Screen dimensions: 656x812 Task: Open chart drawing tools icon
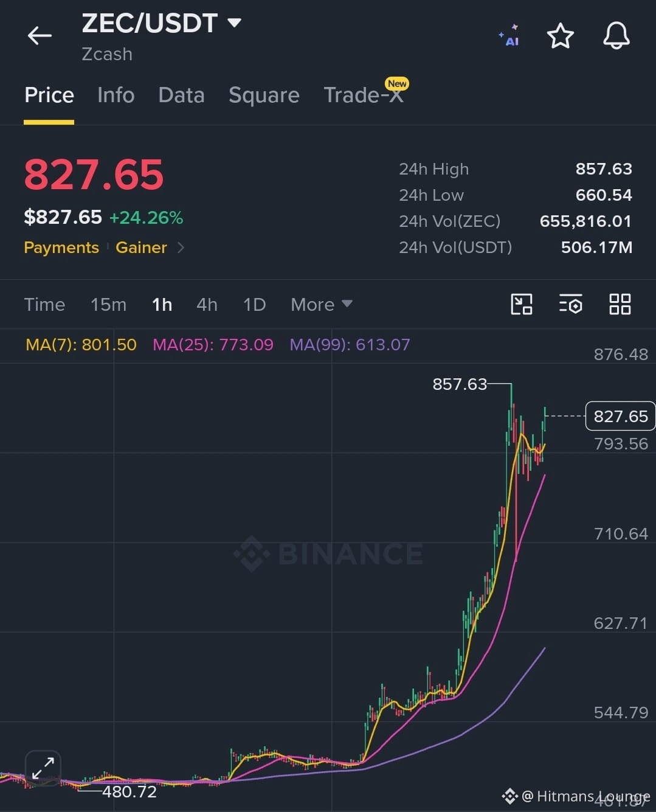pos(522,304)
